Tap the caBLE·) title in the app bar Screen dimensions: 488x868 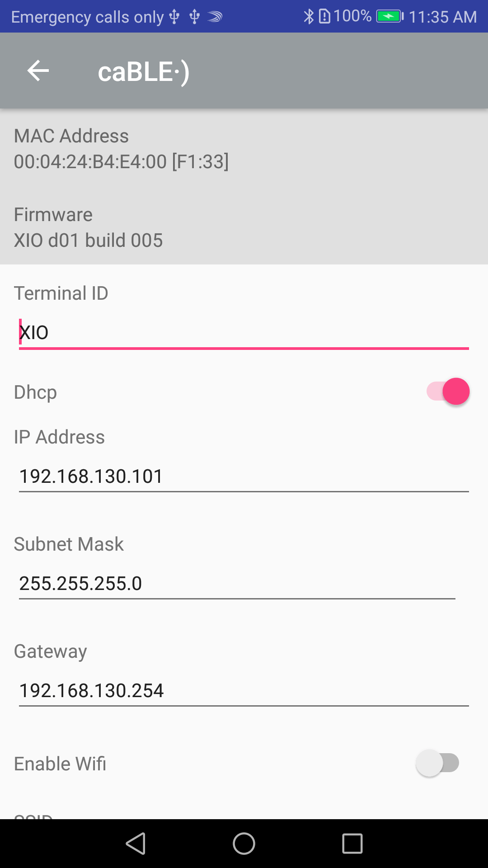[x=144, y=71]
